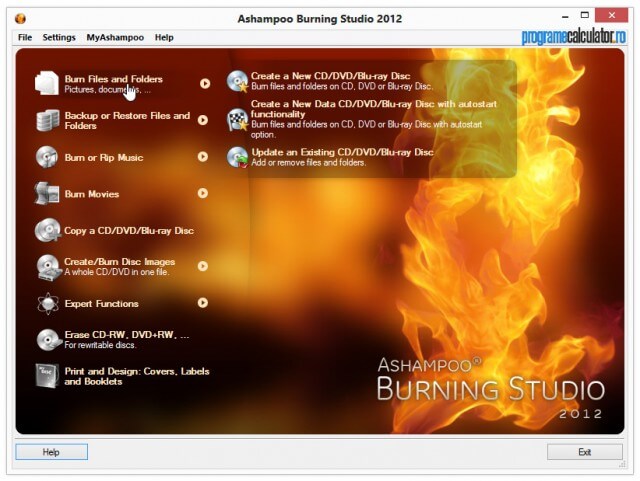640x481 pixels.
Task: Click the autostart checkered flag disc icon
Action: point(238,119)
